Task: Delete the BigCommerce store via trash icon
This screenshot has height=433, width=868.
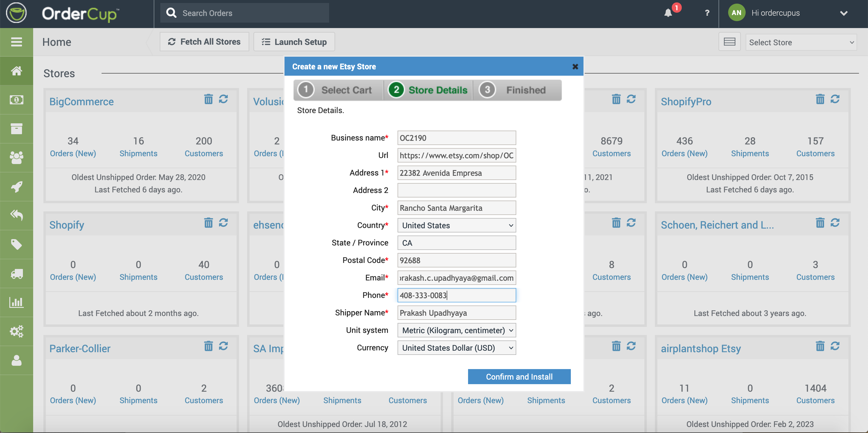Action: 208,100
